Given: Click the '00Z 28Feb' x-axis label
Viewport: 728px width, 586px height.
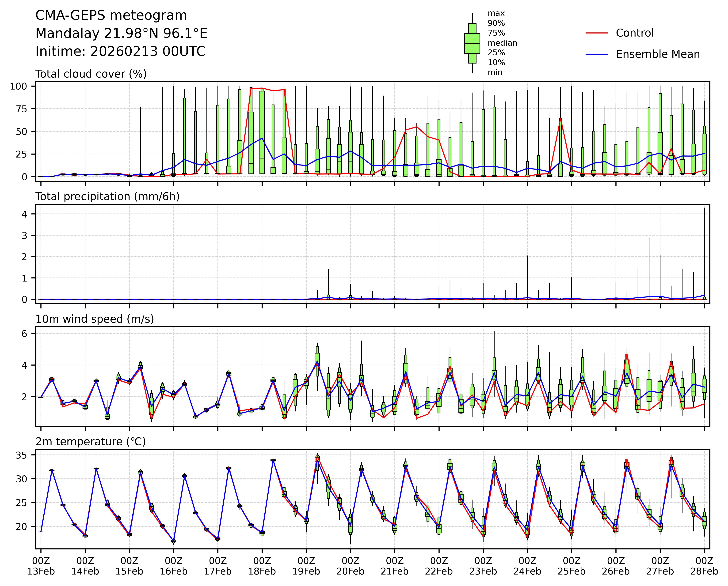Looking at the screenshot, I should coord(704,566).
